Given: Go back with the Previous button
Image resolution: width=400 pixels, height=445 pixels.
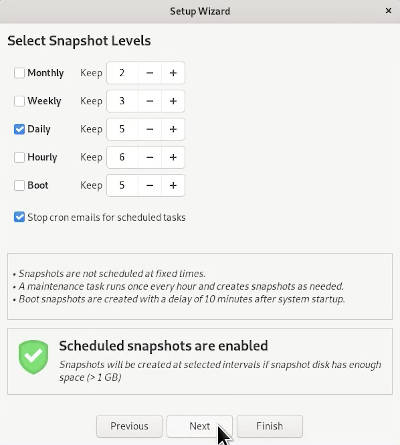Looking at the screenshot, I should pos(129,426).
